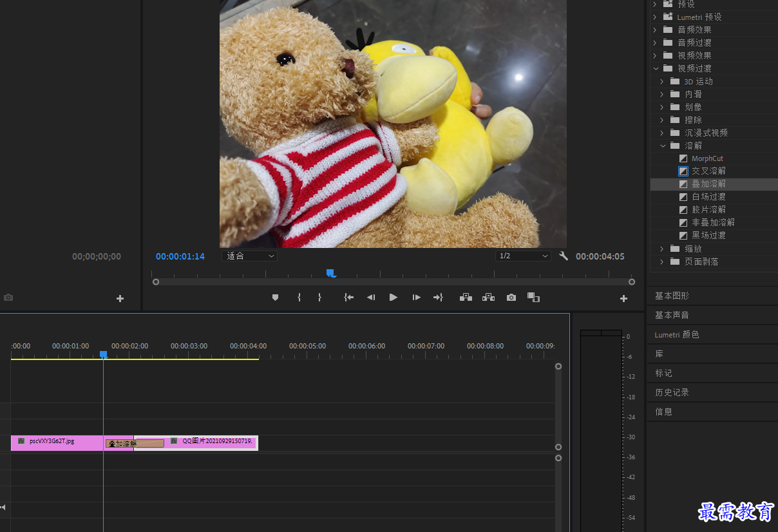Click program timecode 00:00:01:14
Viewport: 778px width, 532px height.
tap(180, 256)
